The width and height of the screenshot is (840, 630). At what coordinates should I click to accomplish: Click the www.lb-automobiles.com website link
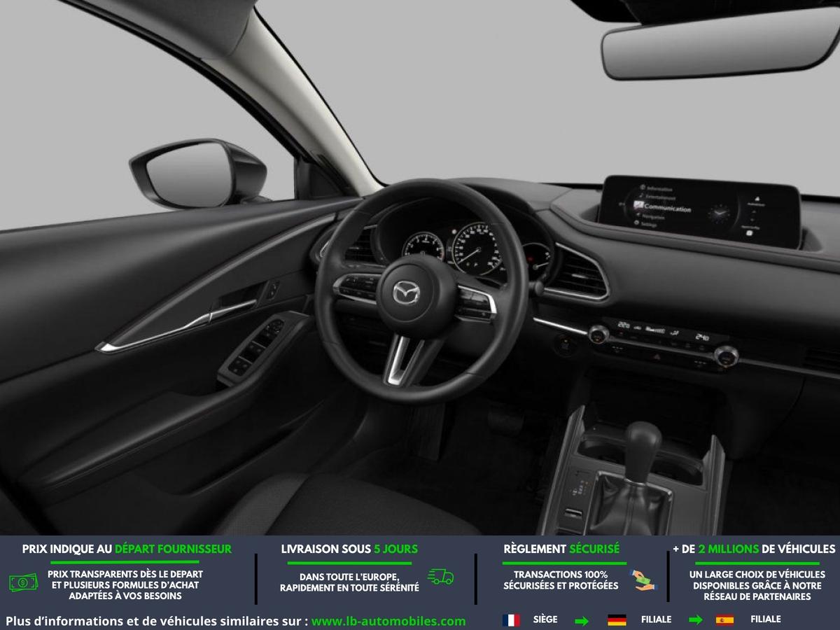[388, 621]
